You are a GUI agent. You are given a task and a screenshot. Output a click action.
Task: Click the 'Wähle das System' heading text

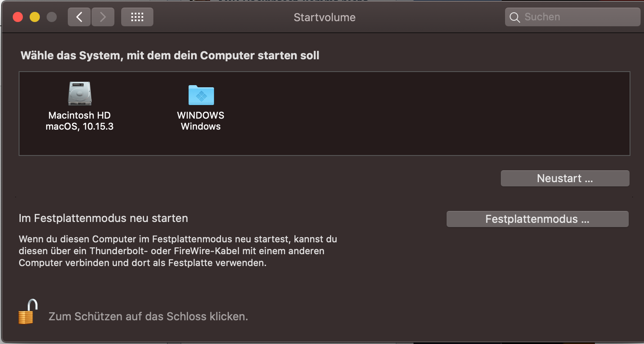click(x=170, y=55)
